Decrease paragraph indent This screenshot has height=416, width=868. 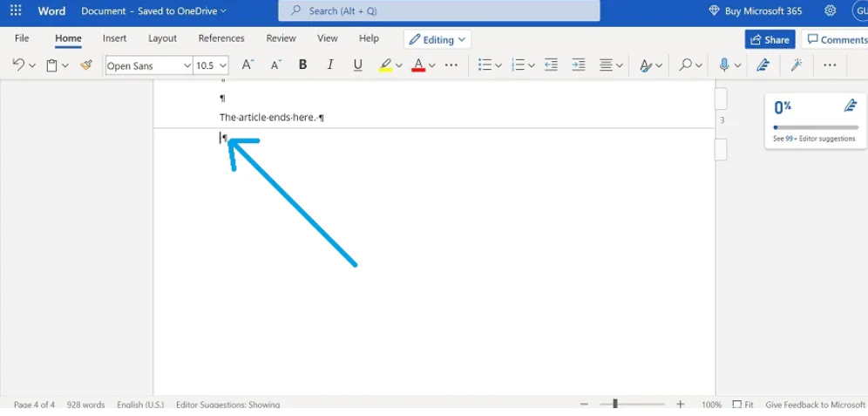coord(550,65)
